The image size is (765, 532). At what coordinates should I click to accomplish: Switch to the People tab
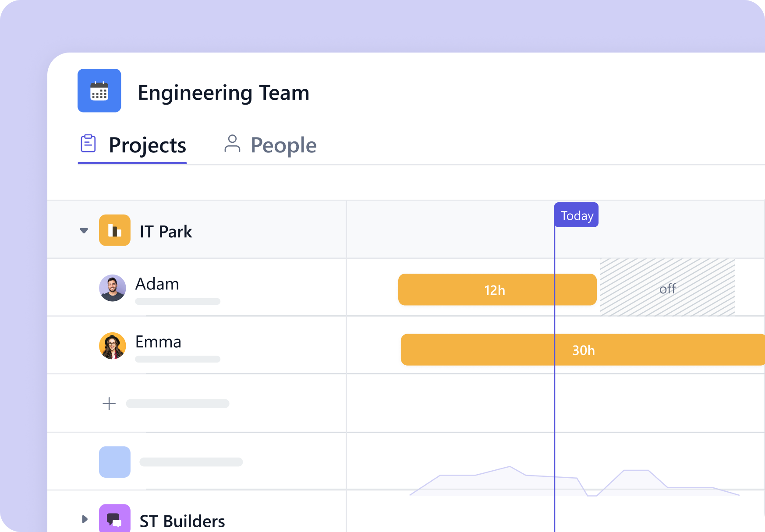click(283, 144)
